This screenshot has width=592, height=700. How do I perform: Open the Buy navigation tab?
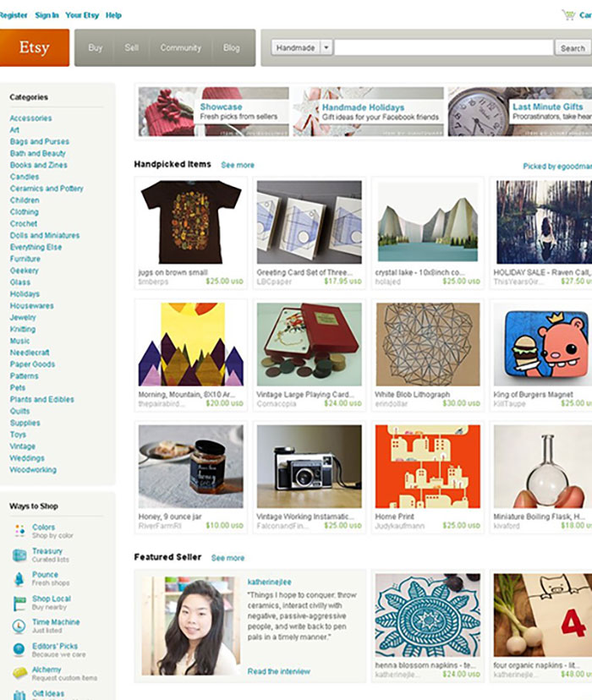95,48
